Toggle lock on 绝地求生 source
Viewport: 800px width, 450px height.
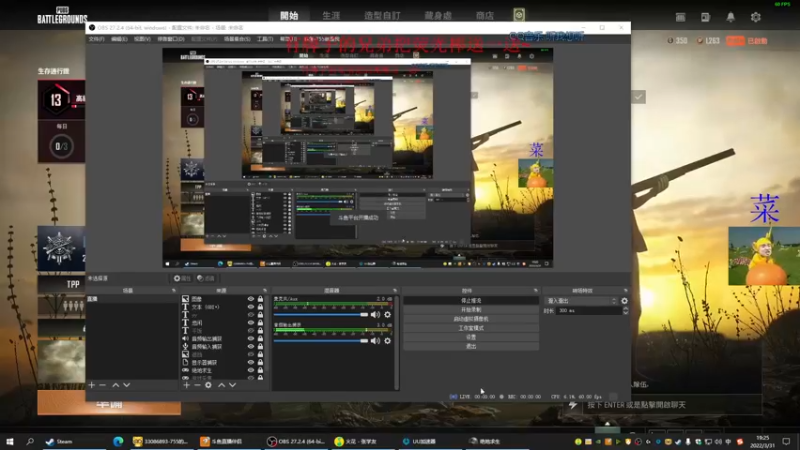click(260, 370)
